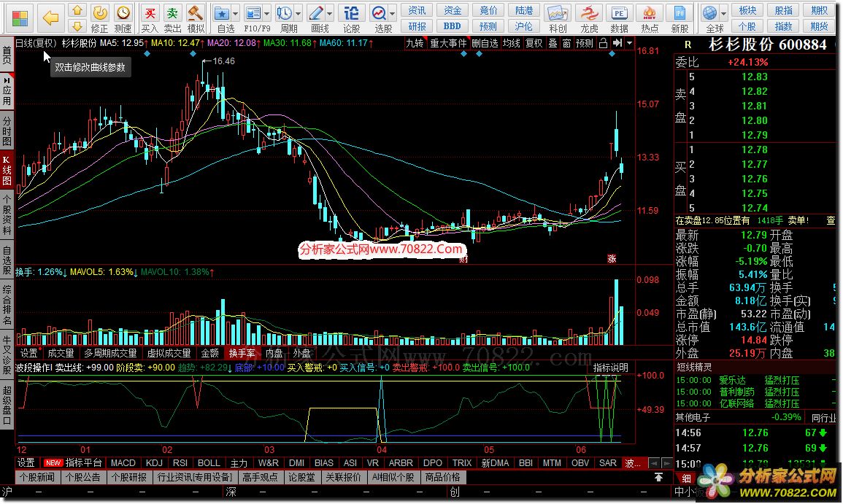Click the 板块 sector button

747,11
